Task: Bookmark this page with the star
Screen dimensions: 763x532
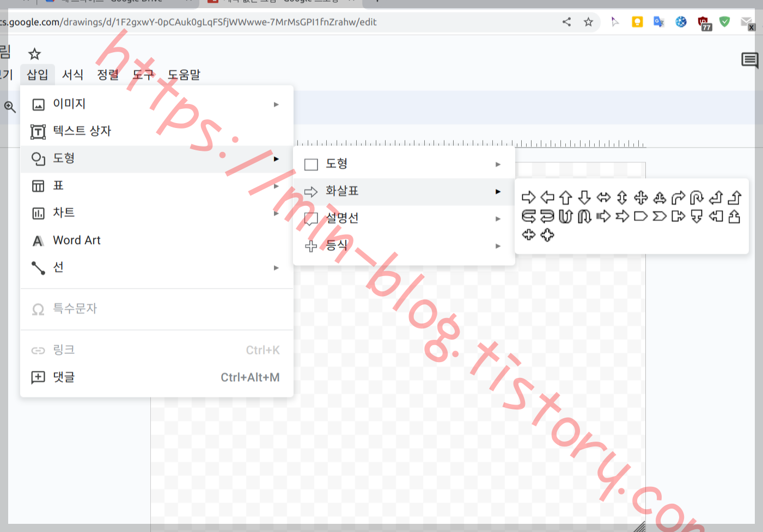Action: 588,22
